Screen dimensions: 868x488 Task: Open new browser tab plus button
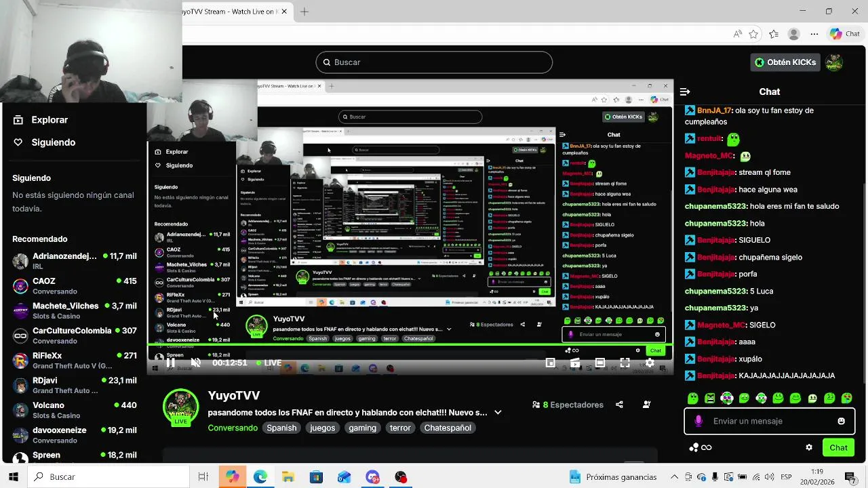click(x=304, y=12)
